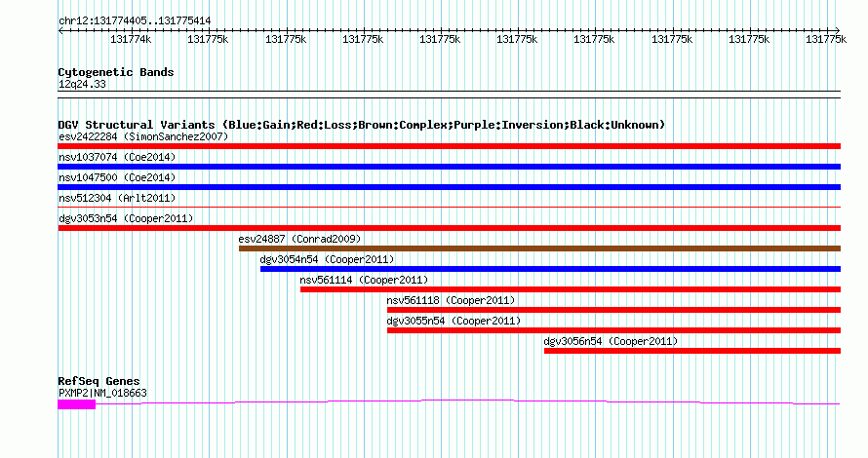
Task: Click the 12q24.33 band label
Action: click(82, 84)
